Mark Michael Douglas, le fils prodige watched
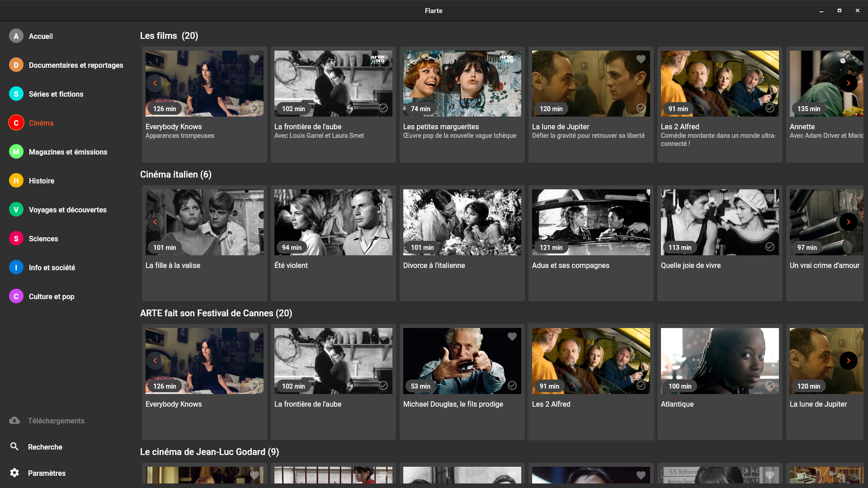The height and width of the screenshot is (488, 868). click(512, 385)
